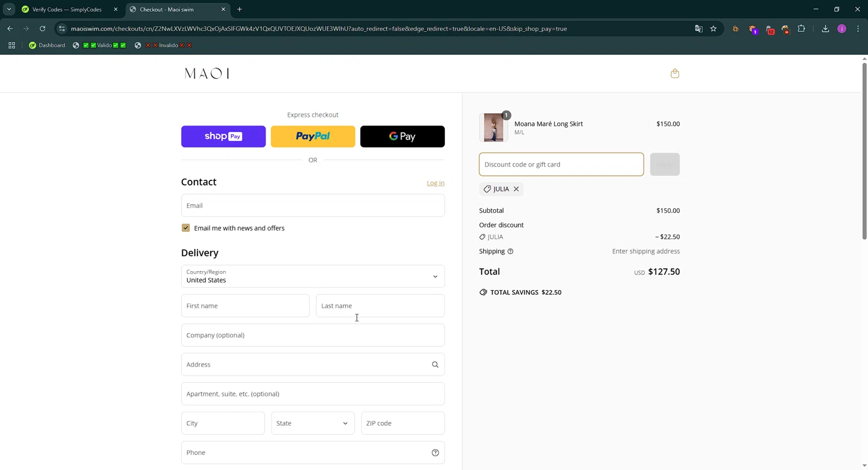Image resolution: width=868 pixels, height=470 pixels.
Task: Open the State dropdown
Action: [x=312, y=423]
